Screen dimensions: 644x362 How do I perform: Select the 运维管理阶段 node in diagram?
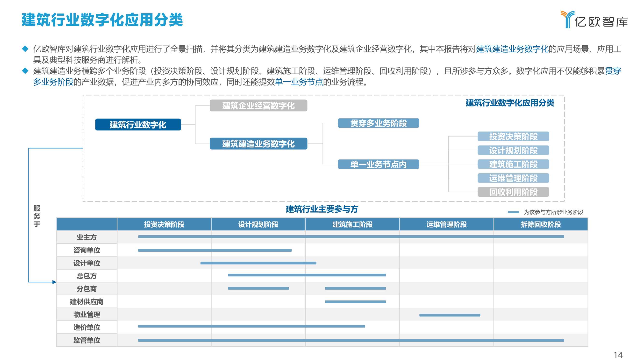pos(513,178)
